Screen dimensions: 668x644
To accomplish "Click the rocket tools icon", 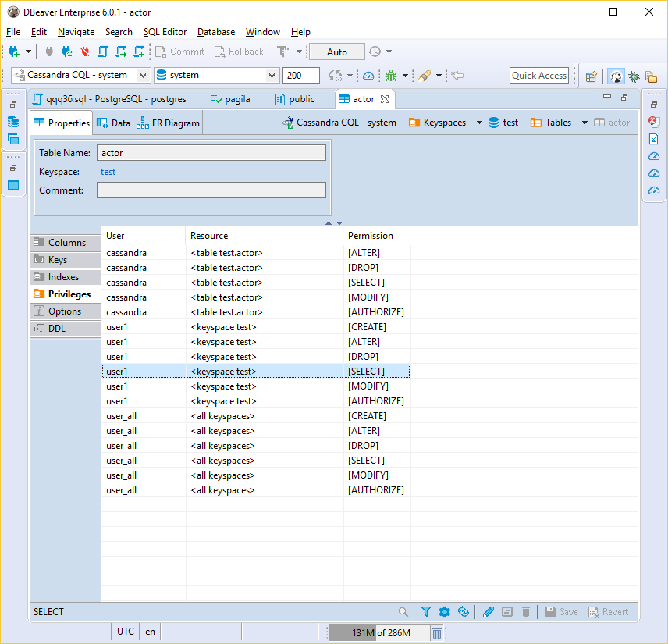I will (425, 76).
